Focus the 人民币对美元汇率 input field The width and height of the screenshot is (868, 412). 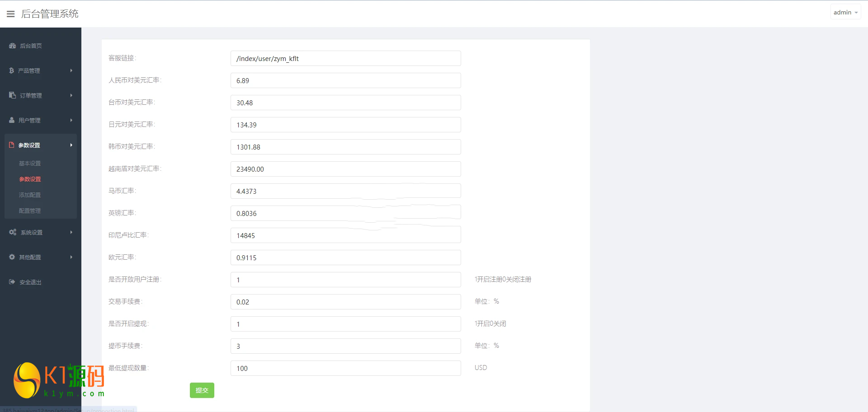(345, 81)
